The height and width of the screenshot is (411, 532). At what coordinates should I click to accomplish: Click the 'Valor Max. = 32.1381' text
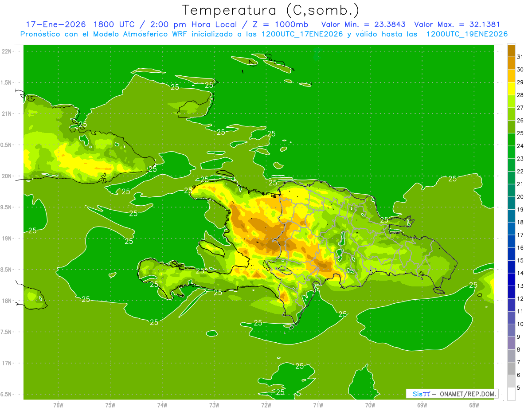pos(457,24)
